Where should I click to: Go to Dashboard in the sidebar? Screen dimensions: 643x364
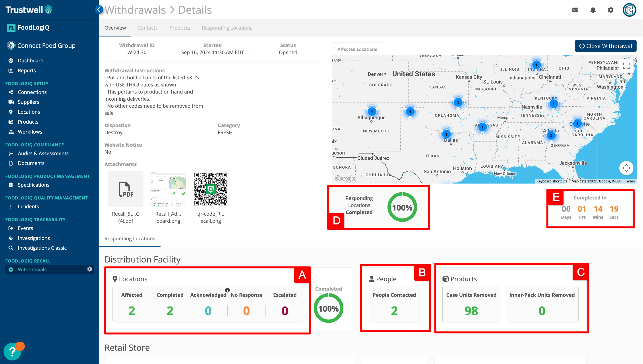coord(31,61)
